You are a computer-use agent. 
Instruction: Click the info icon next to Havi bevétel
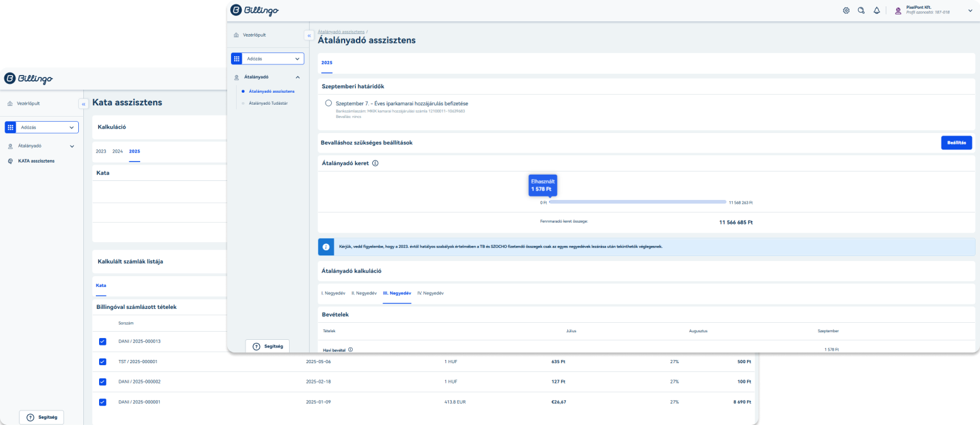pyautogui.click(x=350, y=349)
